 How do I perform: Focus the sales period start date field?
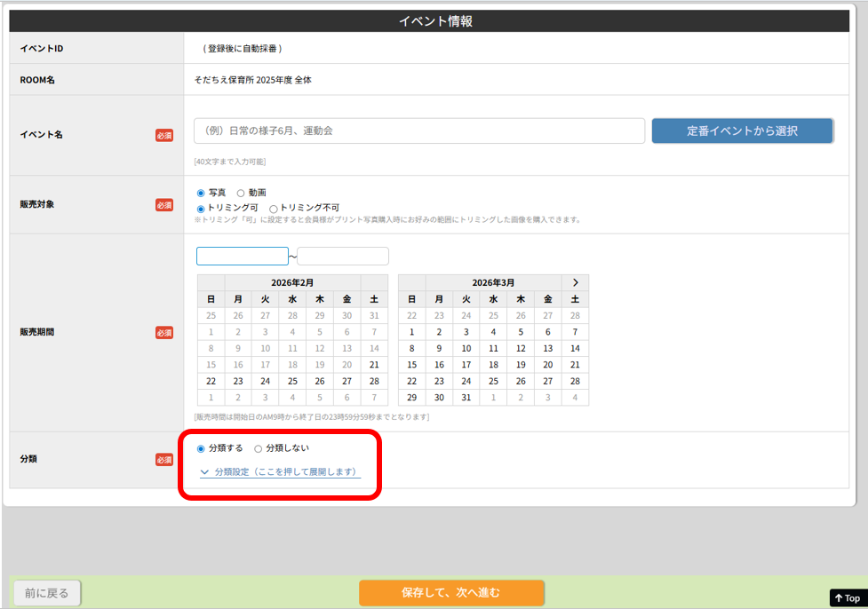pos(243,257)
